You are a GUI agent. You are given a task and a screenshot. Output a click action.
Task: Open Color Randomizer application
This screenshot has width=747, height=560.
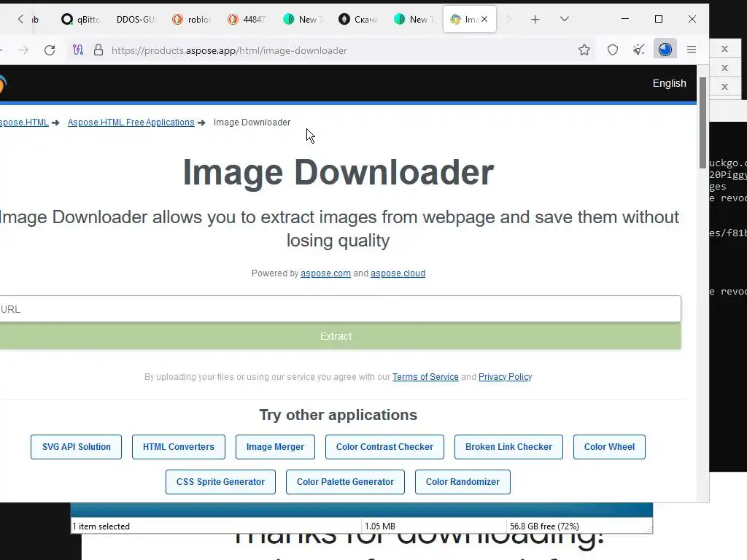(462, 482)
